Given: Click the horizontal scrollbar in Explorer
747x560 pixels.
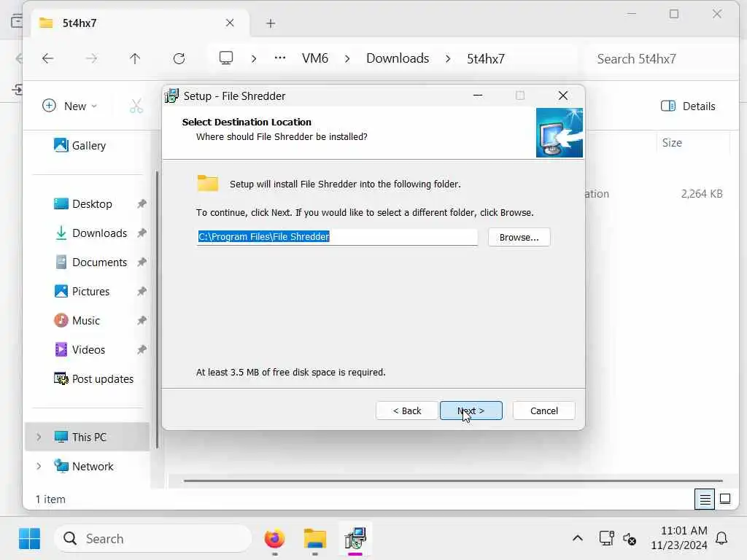Looking at the screenshot, I should point(452,481).
